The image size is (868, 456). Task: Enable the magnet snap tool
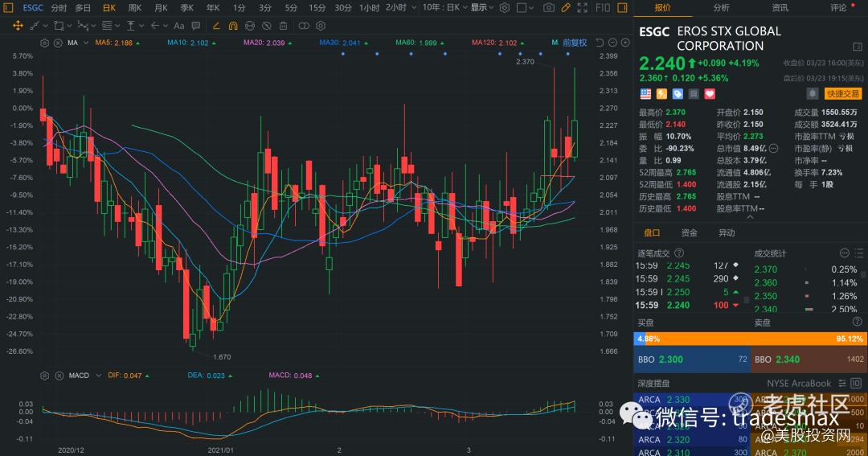[x=233, y=26]
